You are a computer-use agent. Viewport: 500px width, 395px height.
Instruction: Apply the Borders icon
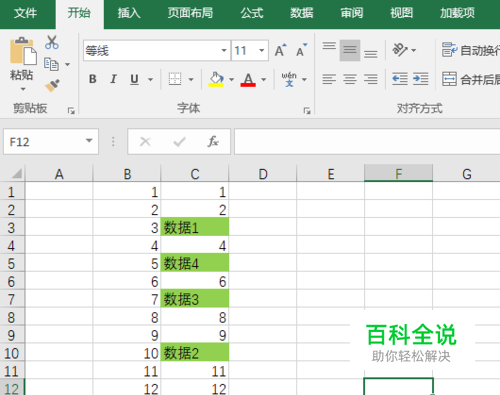coord(175,79)
